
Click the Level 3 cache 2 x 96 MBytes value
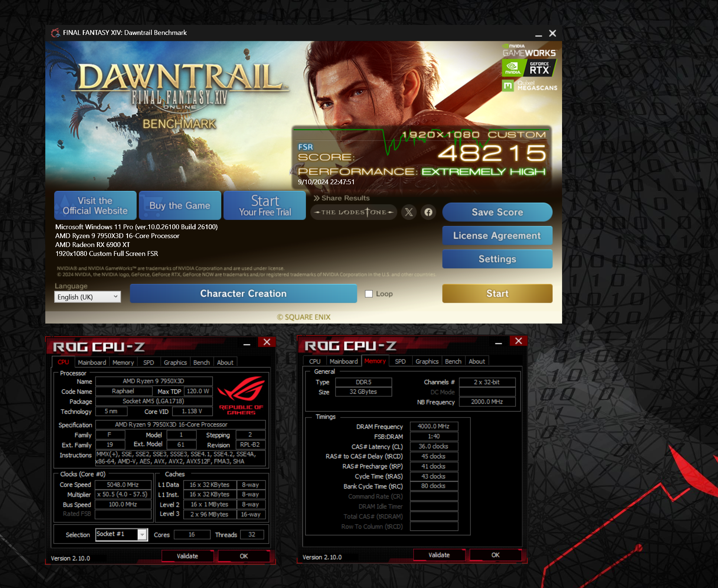pos(209,514)
